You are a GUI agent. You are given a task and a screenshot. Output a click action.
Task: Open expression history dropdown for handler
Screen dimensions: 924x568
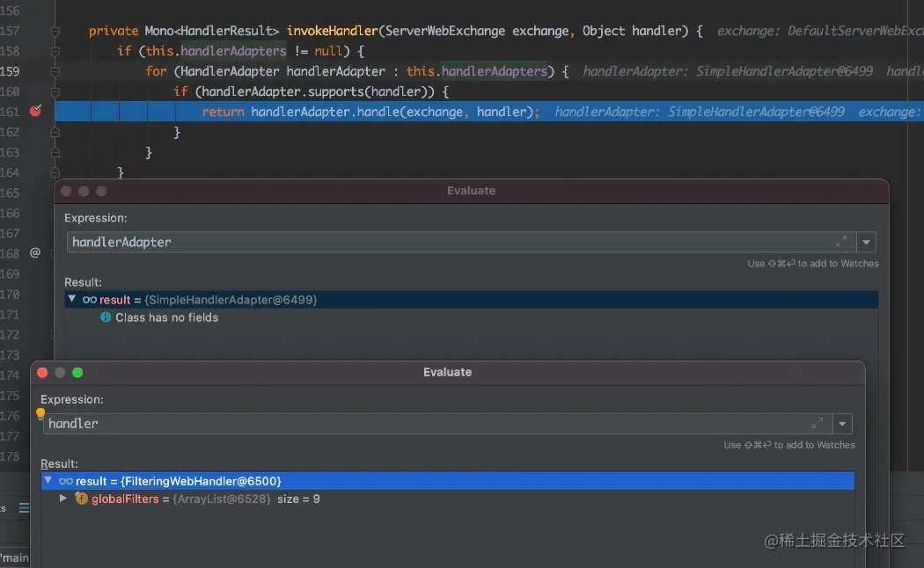click(843, 424)
